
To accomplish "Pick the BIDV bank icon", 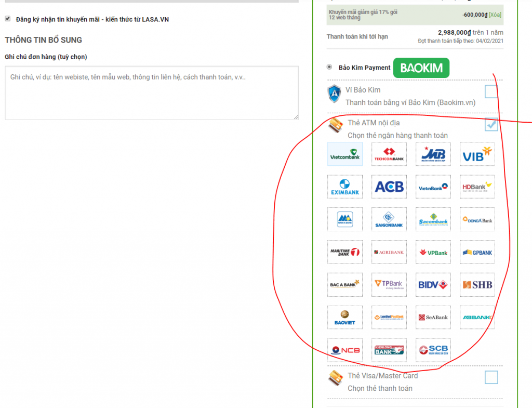I will 433,284.
